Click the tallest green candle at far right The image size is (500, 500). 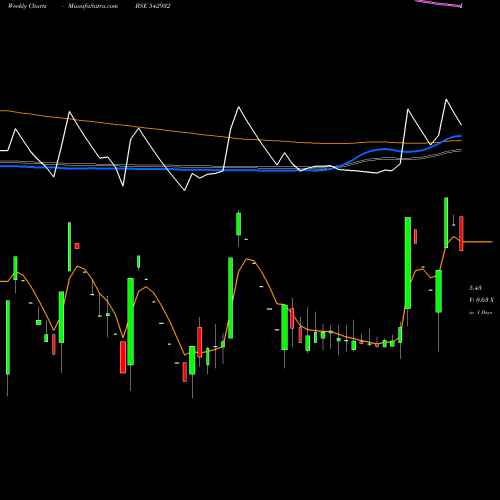[446, 223]
